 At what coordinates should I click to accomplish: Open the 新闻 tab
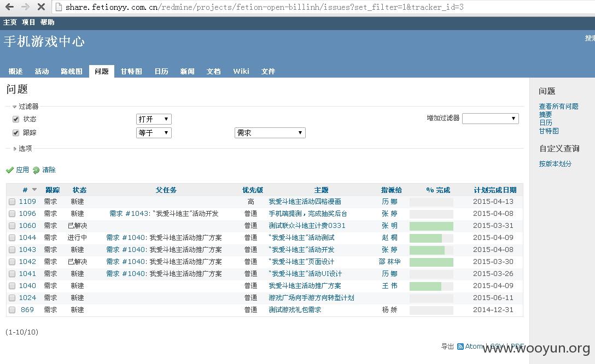[x=188, y=71]
